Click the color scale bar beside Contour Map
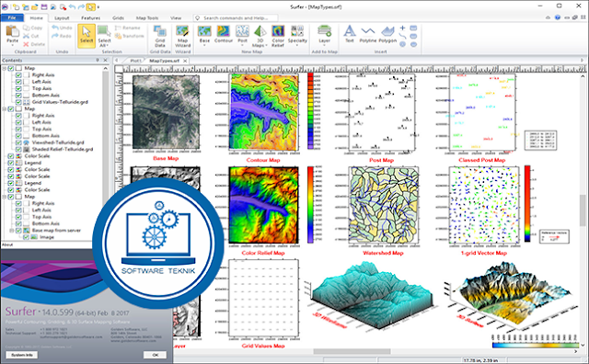 (311, 111)
